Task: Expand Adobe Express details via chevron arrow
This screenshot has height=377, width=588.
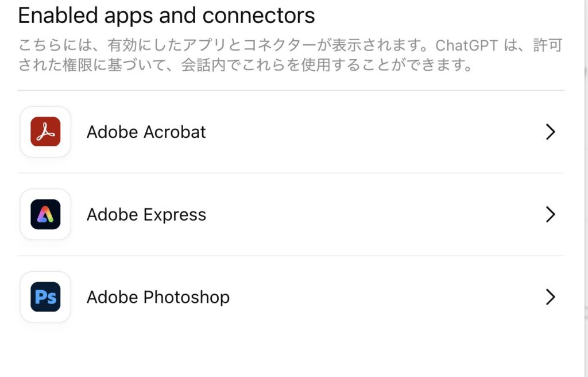Action: tap(550, 215)
